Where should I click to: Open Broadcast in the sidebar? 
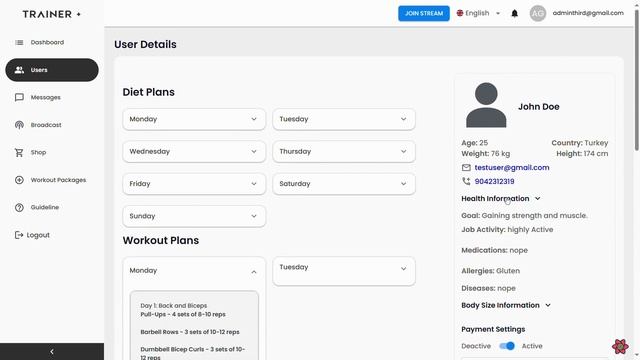point(52,125)
